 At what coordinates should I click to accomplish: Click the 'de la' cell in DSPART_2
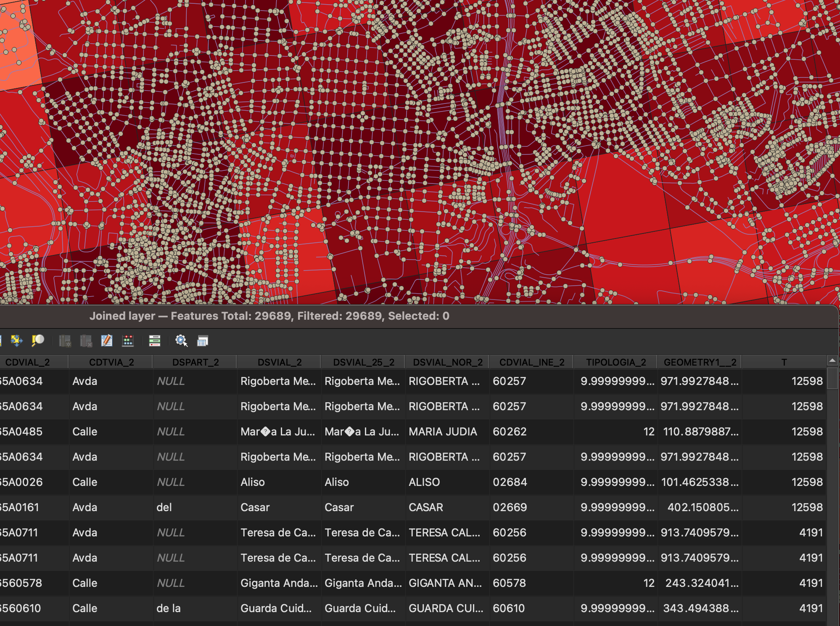point(168,608)
